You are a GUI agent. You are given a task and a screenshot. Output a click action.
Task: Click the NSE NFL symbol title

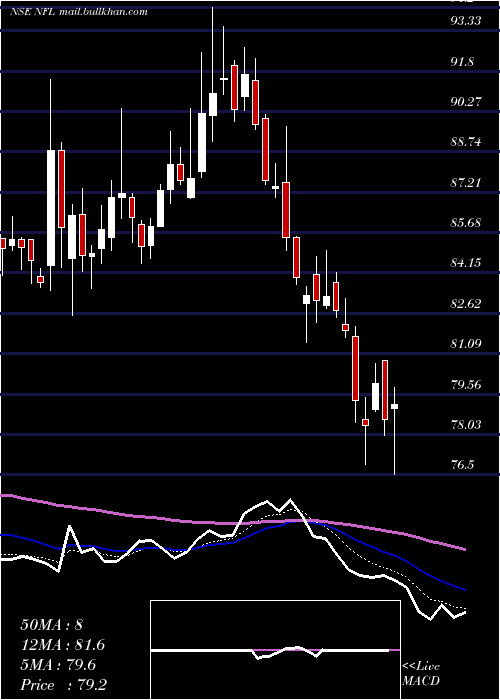click(x=32, y=12)
